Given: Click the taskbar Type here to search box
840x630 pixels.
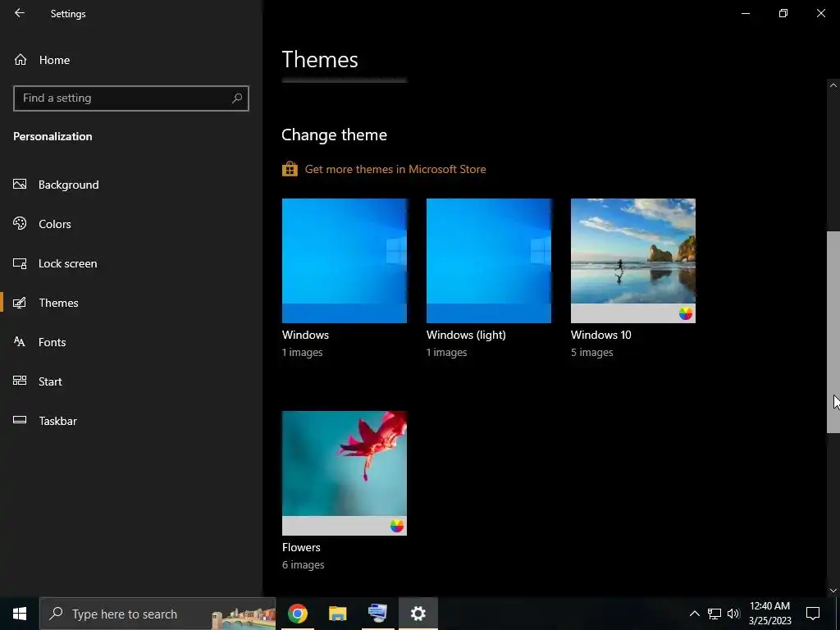Looking at the screenshot, I should tap(158, 614).
